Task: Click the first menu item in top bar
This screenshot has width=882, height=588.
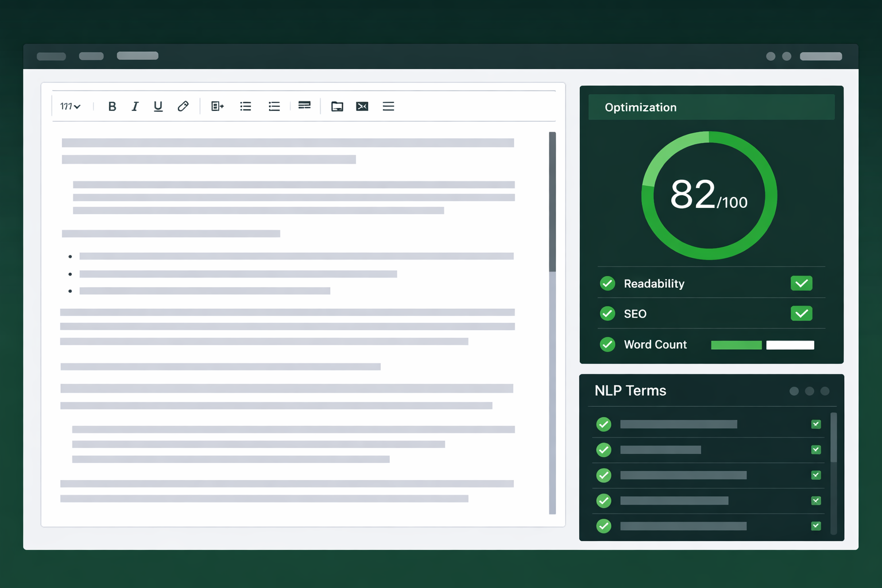Action: pos(51,56)
